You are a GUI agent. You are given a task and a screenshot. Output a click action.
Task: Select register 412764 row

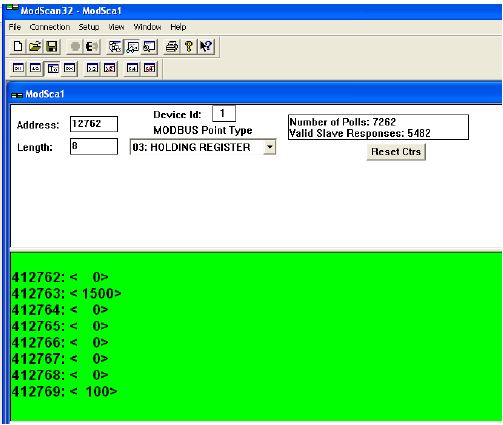click(60, 310)
